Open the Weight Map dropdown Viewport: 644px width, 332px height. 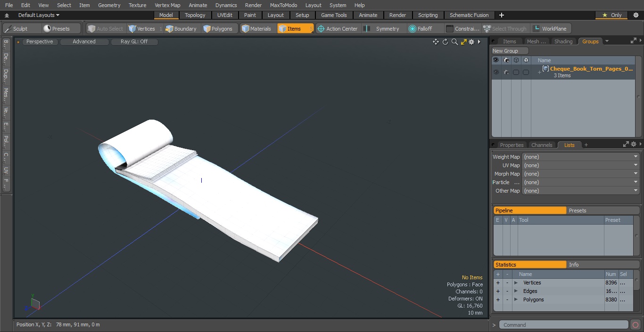(580, 157)
